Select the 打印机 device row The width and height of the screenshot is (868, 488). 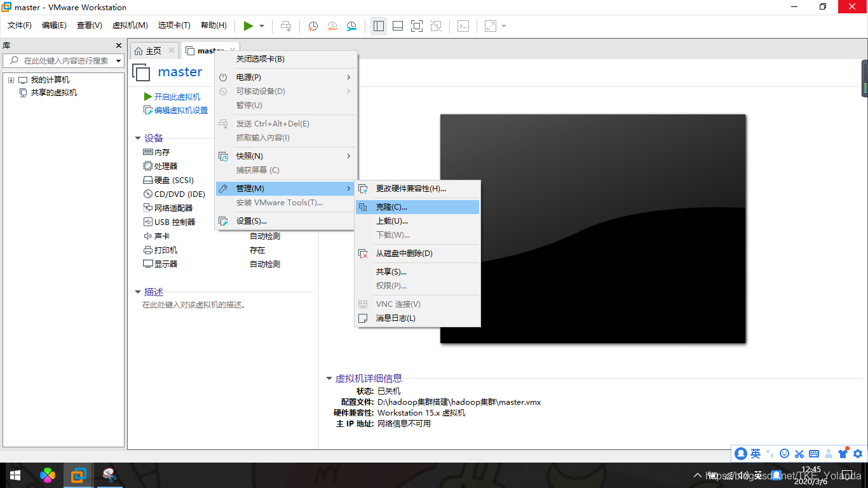pos(166,250)
